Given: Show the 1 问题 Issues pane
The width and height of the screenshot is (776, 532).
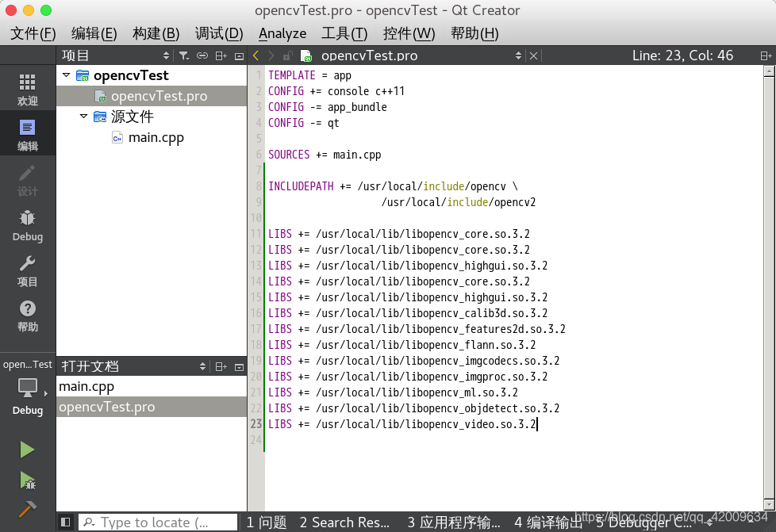Looking at the screenshot, I should point(267,522).
